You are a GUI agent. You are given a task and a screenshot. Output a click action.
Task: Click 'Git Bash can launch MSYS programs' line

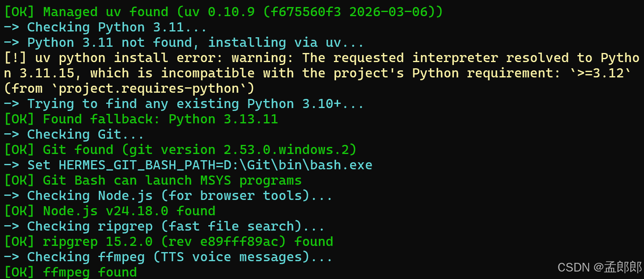click(153, 180)
